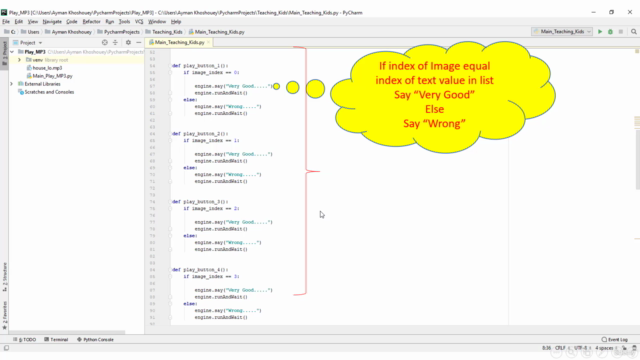This screenshot has height=360, width=640.
Task: Click Main_Teaching_Kids.py breadcrumb file
Action: click(216, 32)
